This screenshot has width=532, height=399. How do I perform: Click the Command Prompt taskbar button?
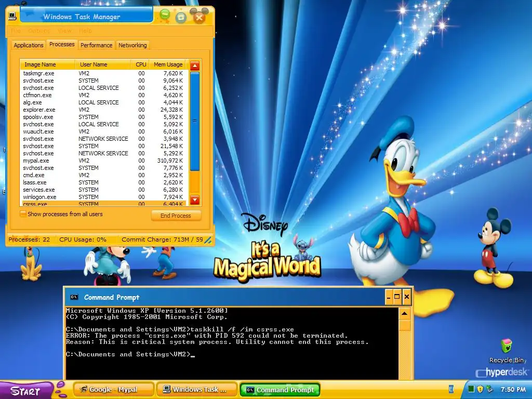(280, 390)
